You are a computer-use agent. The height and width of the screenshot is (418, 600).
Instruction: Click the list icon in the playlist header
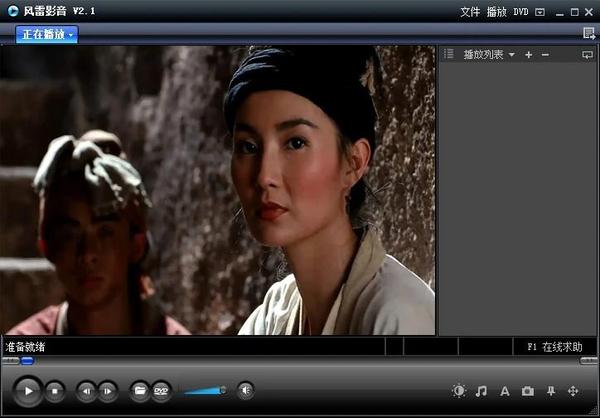(x=449, y=54)
